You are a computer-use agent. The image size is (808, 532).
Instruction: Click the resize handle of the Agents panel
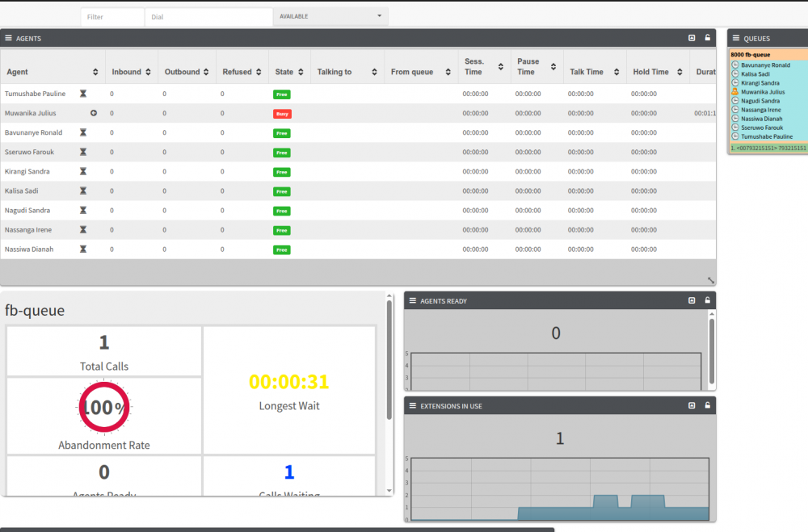[710, 280]
